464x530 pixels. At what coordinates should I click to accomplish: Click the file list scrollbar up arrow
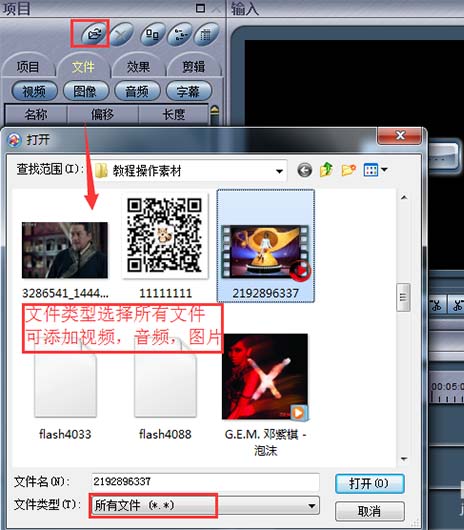pos(404,197)
